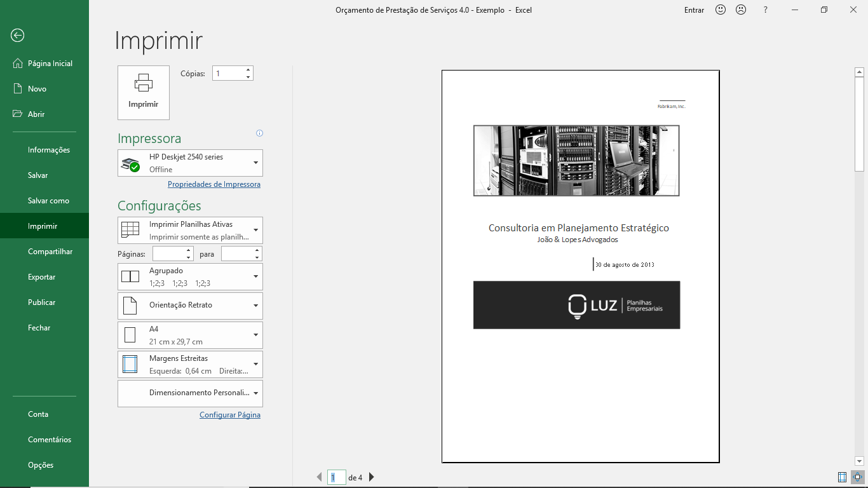
Task: Click the large printer Imprimir button
Action: (144, 93)
